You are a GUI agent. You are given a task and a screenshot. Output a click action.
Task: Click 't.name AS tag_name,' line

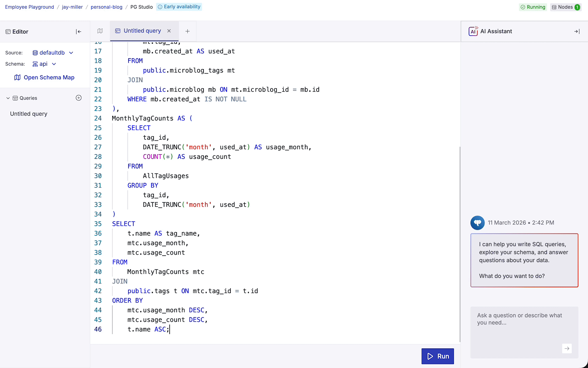click(x=164, y=233)
